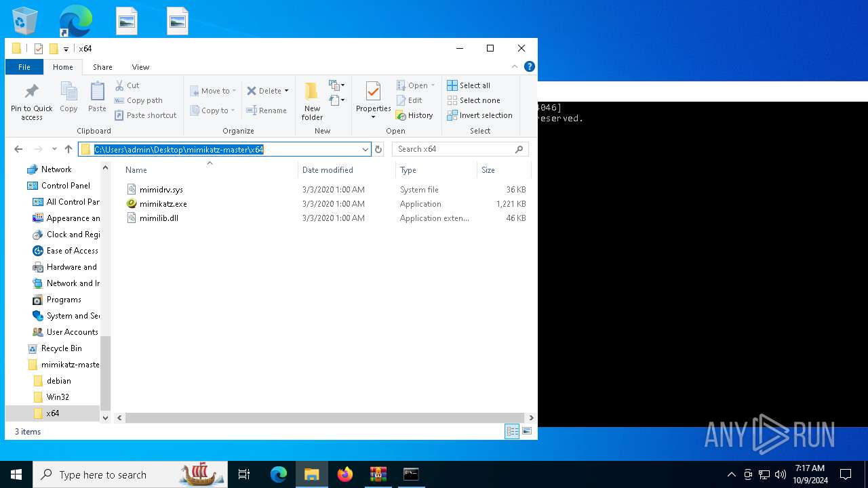Open Firefox from the taskbar

coord(345,474)
